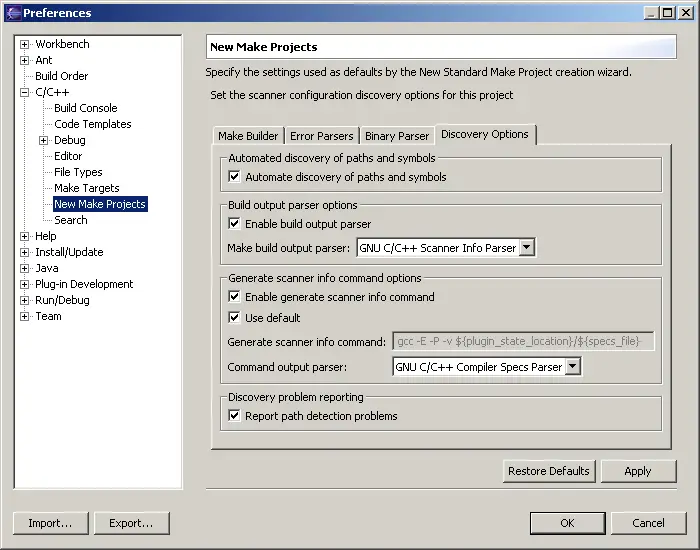Open Make build output parser dropdown
This screenshot has height=550, width=700.
527,248
